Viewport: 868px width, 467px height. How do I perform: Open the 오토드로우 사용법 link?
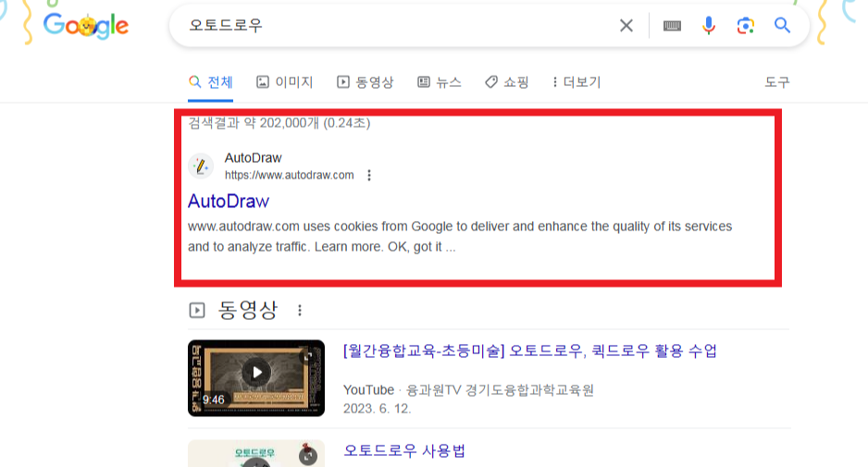[404, 451]
